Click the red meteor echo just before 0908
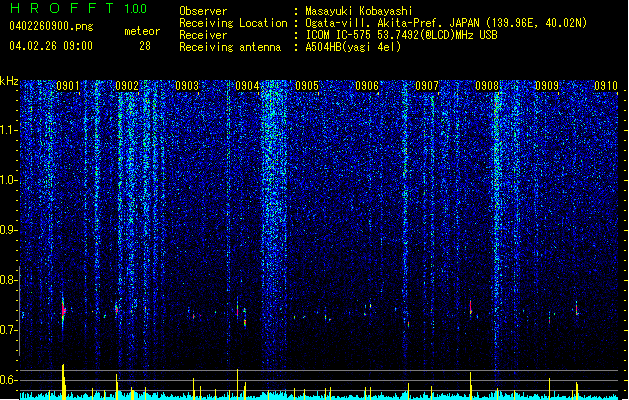Screen dimensions: 629x400 pos(471,308)
